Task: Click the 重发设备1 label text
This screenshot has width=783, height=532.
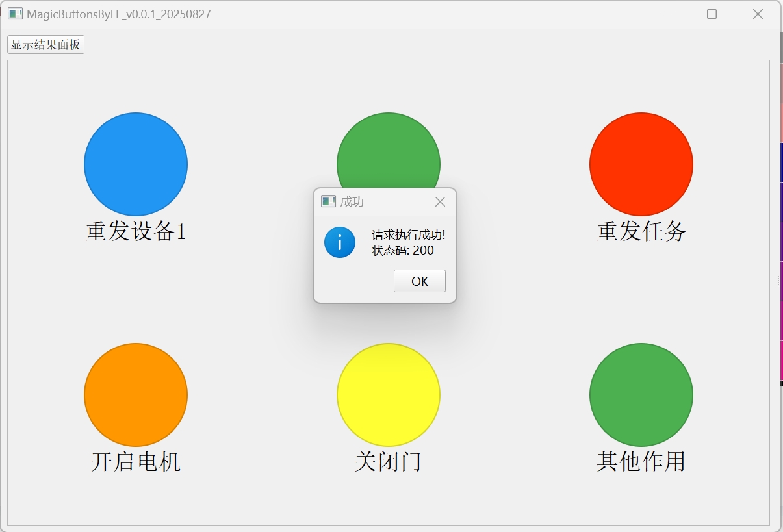Action: click(135, 231)
